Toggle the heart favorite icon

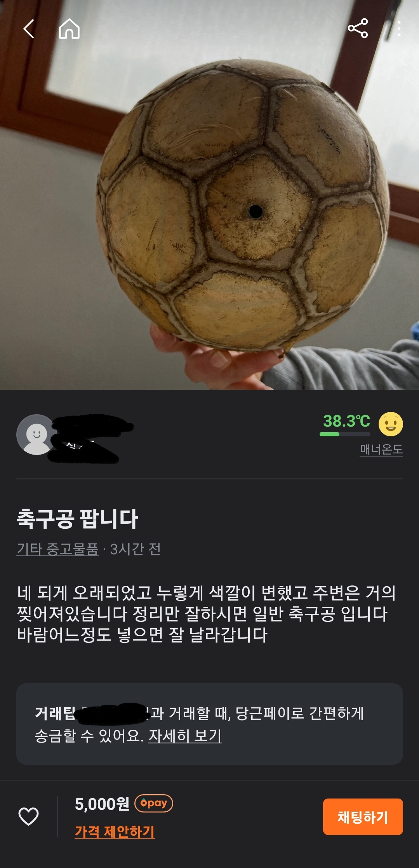click(x=29, y=816)
